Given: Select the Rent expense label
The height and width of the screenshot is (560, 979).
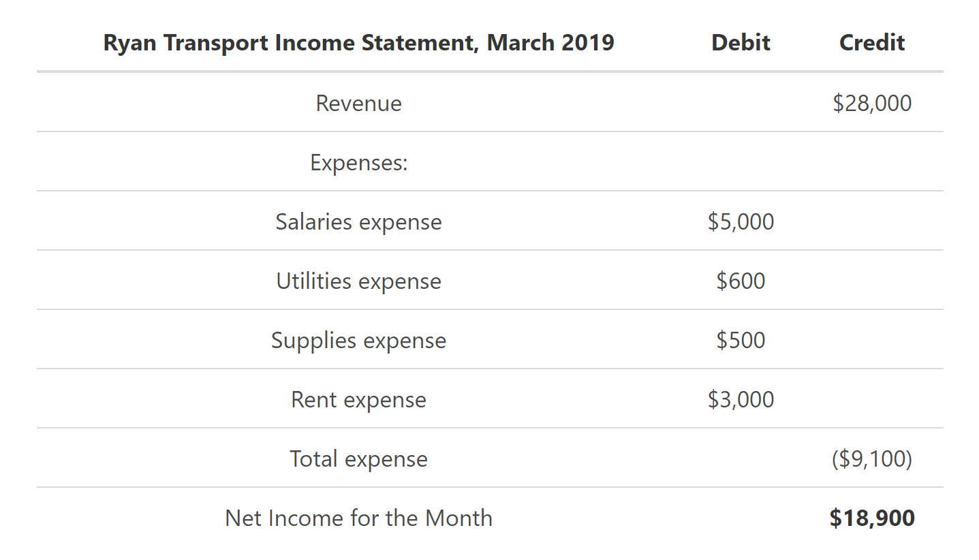Looking at the screenshot, I should pyautogui.click(x=358, y=400).
